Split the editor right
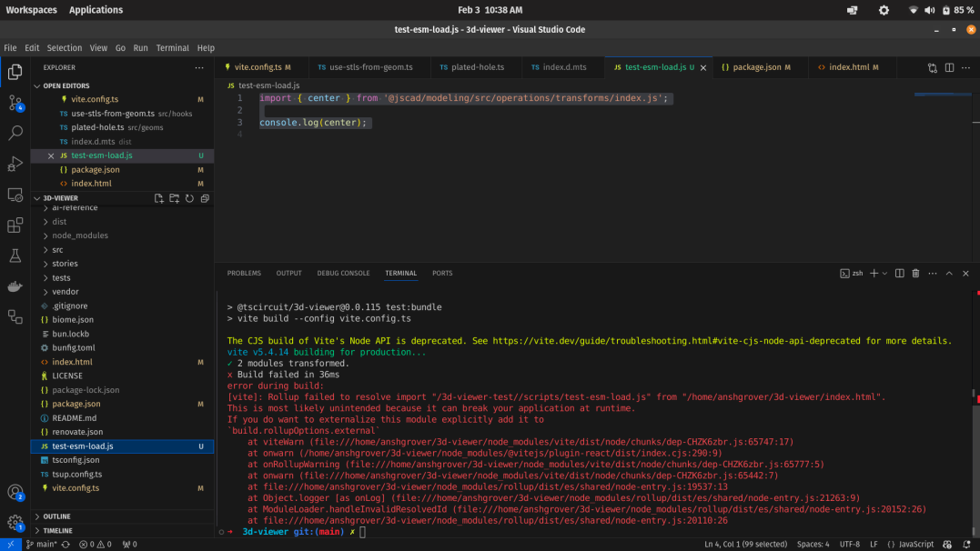Viewport: 980px width, 551px height. pyautogui.click(x=949, y=67)
